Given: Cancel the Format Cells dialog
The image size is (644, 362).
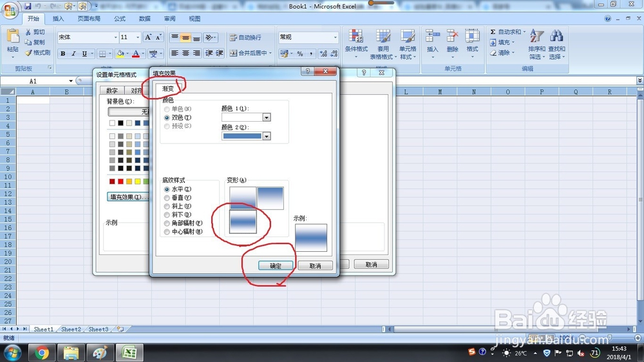Looking at the screenshot, I should pos(372,265).
